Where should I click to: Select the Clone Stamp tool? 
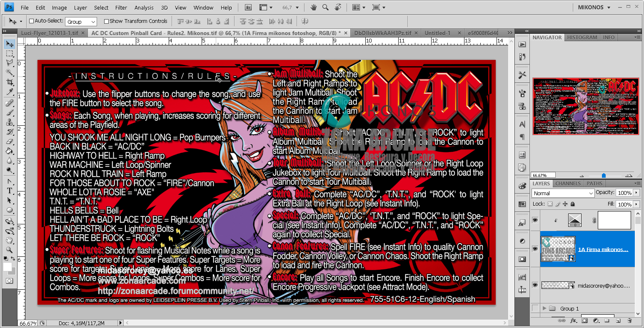9,122
